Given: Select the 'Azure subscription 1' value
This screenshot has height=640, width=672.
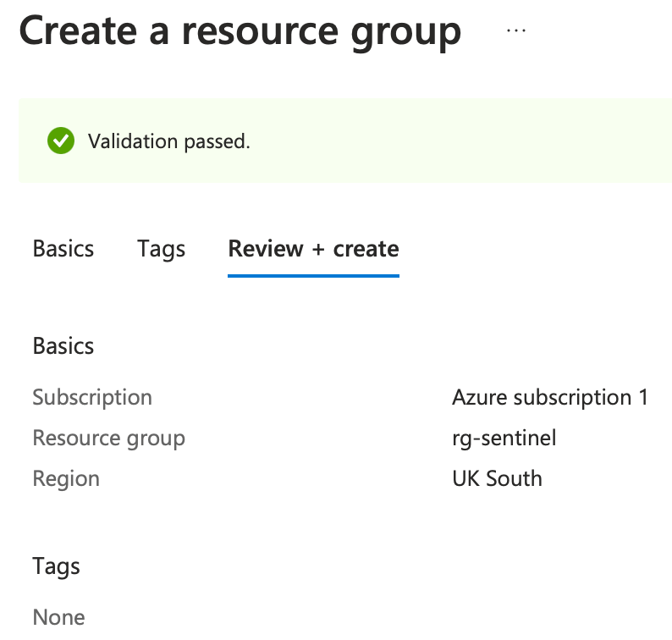Looking at the screenshot, I should 550,397.
